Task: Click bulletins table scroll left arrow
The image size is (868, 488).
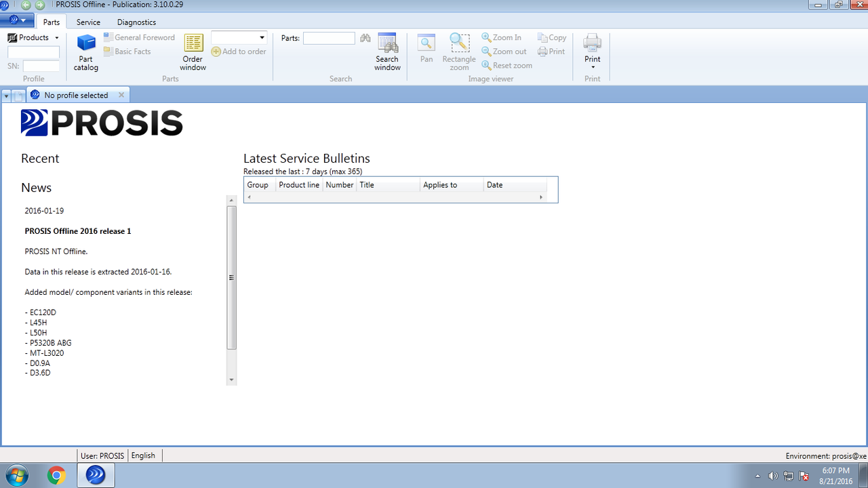Action: 249,197
